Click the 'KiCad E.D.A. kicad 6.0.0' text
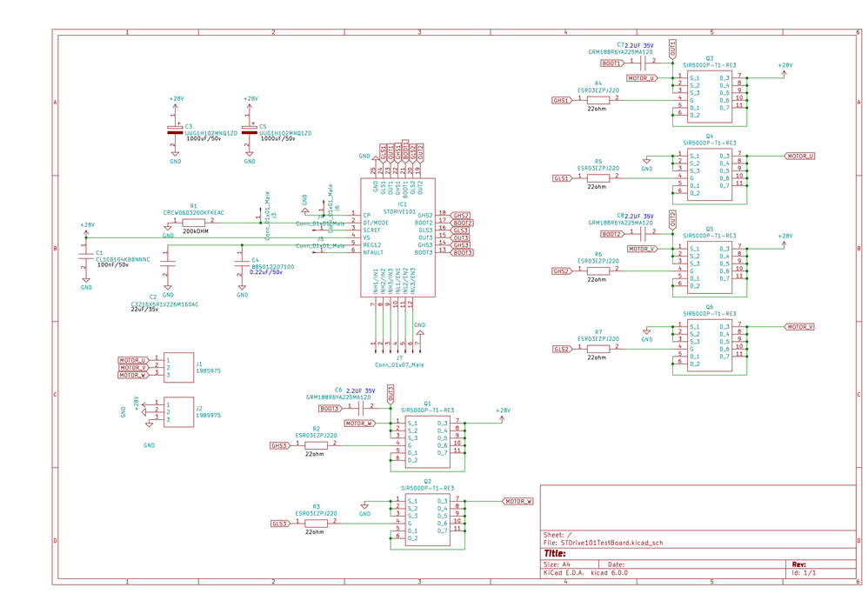Screen dimensions: 868x614 (585, 573)
